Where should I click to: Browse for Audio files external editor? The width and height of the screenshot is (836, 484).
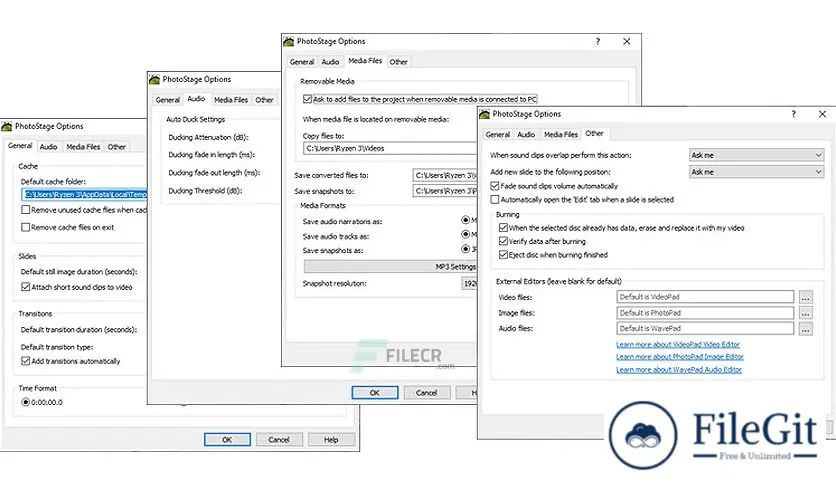806,329
